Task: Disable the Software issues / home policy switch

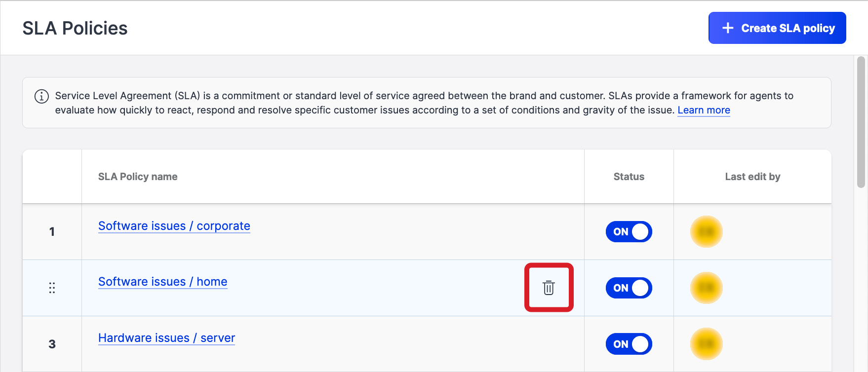Action: pos(629,288)
